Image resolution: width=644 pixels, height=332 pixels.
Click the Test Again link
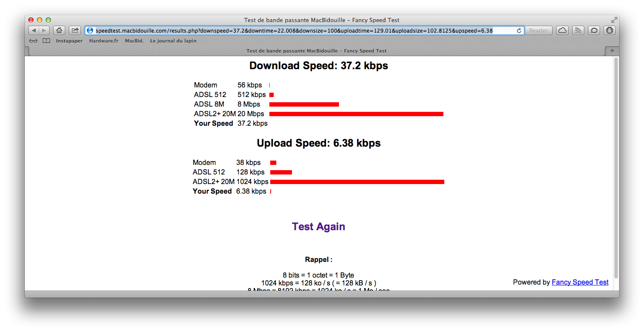[x=319, y=227]
